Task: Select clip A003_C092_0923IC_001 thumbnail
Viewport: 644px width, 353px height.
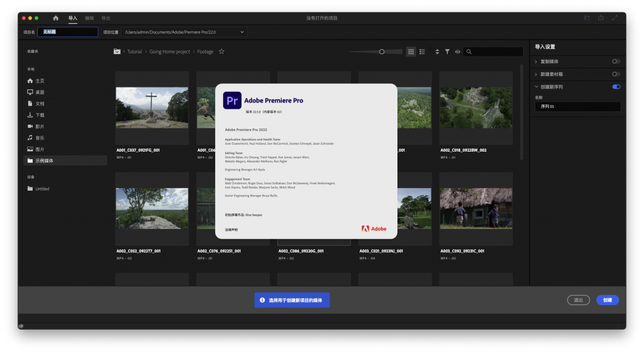Action: (x=476, y=208)
